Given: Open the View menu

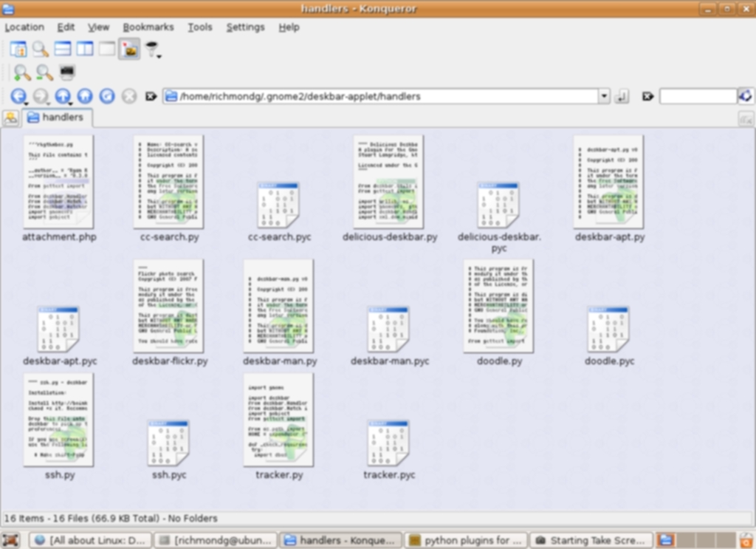Looking at the screenshot, I should [98, 27].
